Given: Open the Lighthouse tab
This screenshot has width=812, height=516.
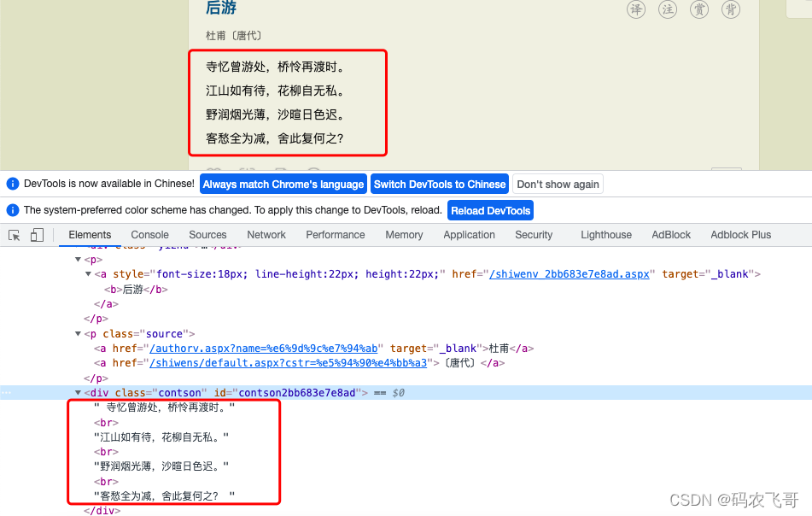Looking at the screenshot, I should [x=606, y=235].
